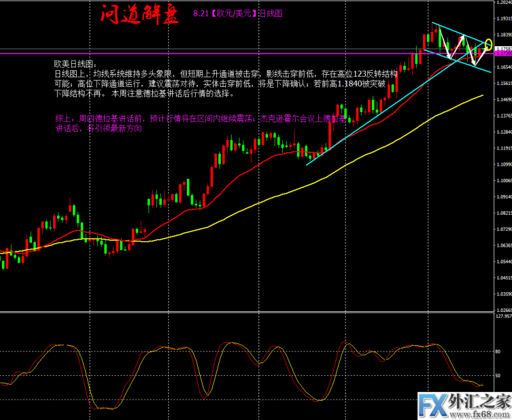Screen dimensions: 512x420
Task: Click the magenta summary line starting with 综上:周四德拉基
Action: (x=200, y=118)
